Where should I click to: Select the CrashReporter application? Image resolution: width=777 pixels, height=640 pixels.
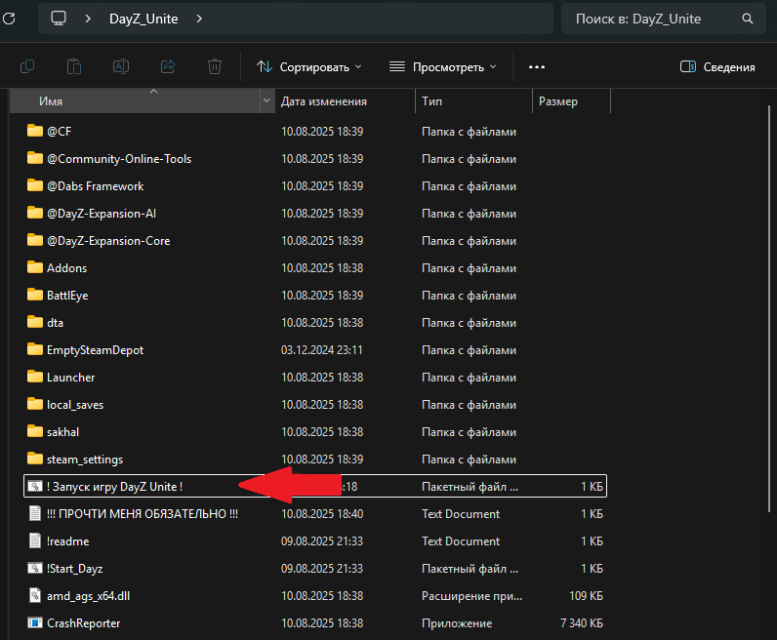coord(315,623)
